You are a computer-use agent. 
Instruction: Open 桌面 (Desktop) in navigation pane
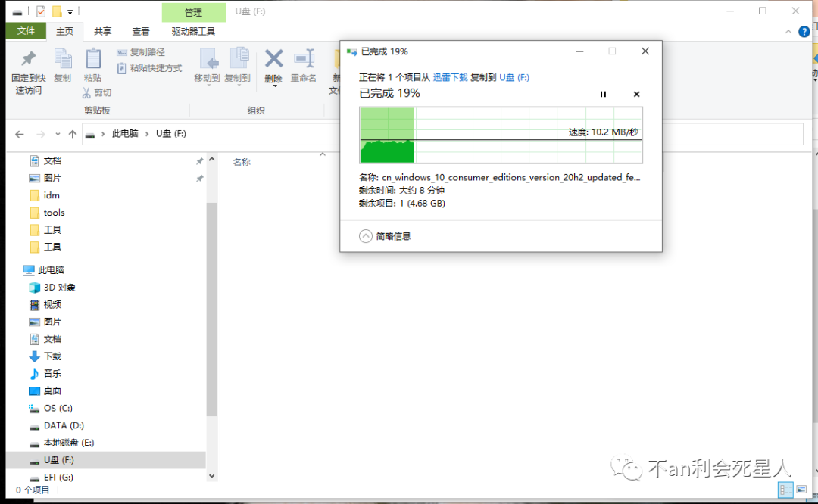point(52,391)
